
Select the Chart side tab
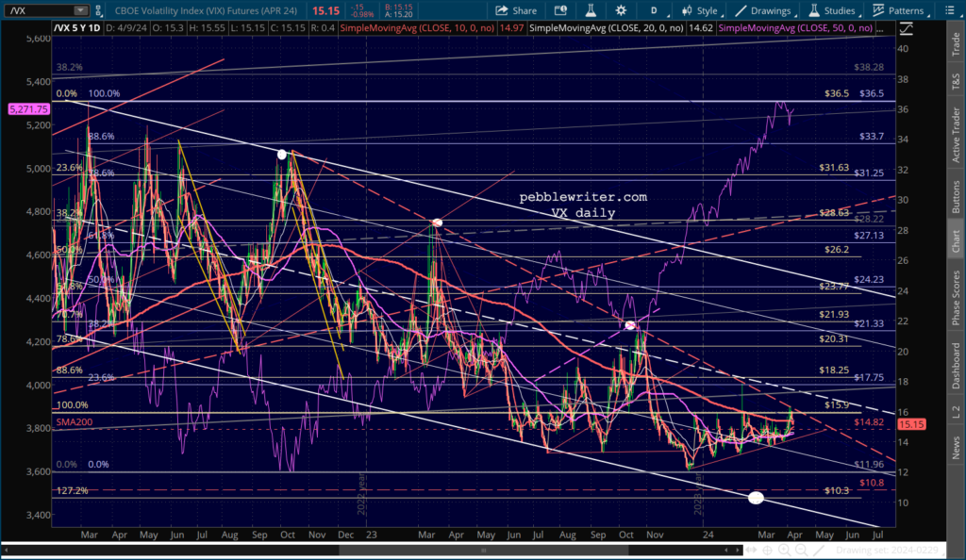click(x=956, y=241)
